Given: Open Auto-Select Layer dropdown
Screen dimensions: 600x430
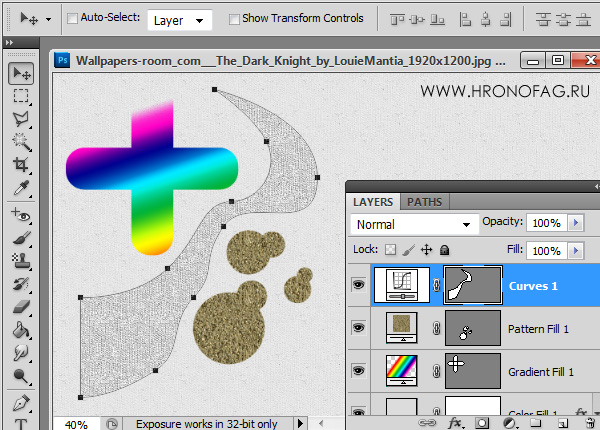Looking at the screenshot, I should pos(179,20).
